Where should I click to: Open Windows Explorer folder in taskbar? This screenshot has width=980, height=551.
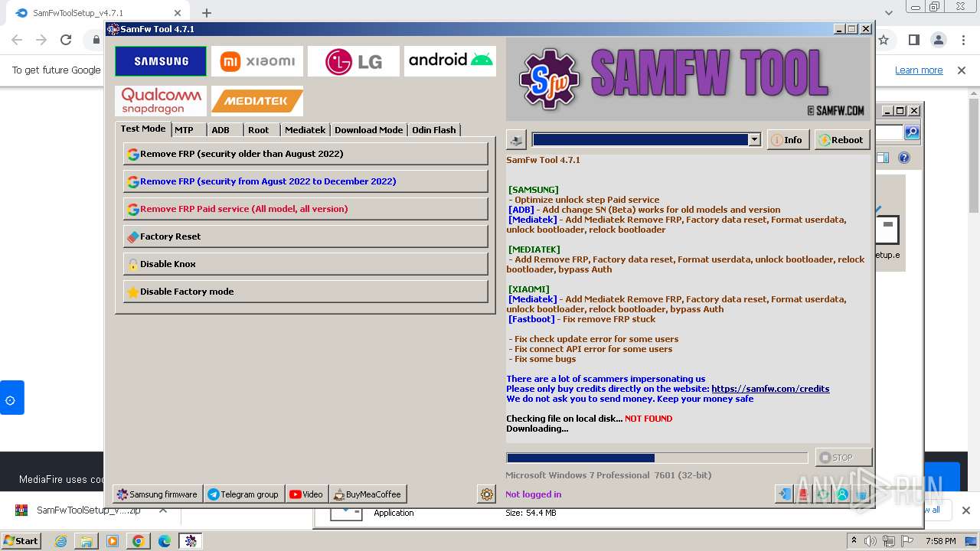point(87,541)
